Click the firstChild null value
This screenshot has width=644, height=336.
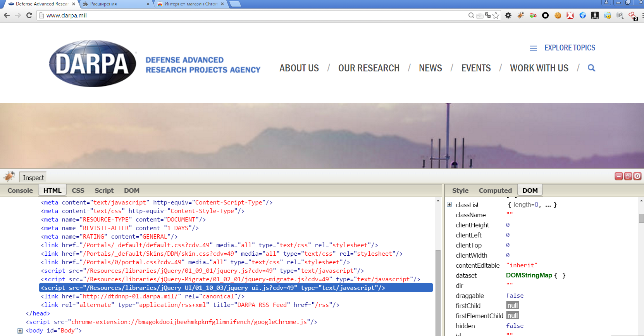513,305
